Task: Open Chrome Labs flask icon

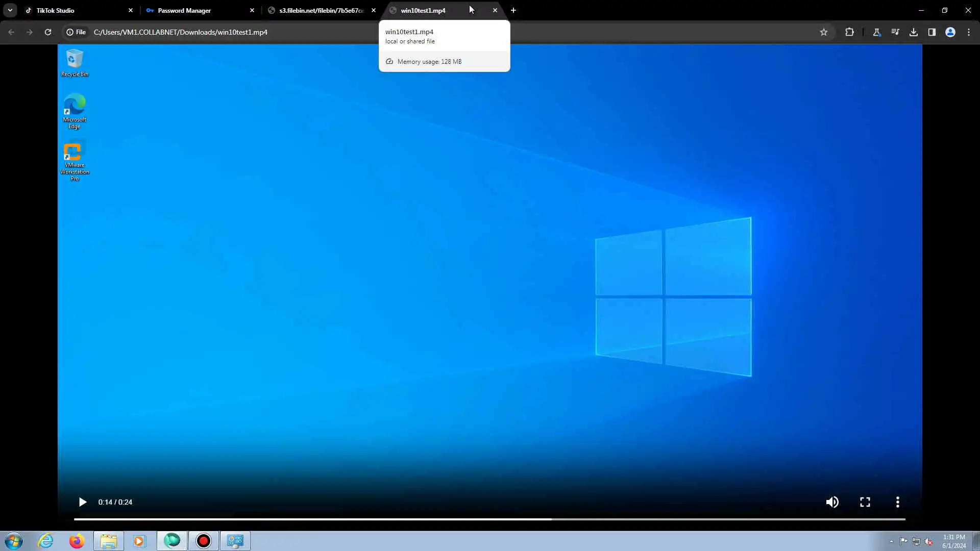Action: point(877,32)
